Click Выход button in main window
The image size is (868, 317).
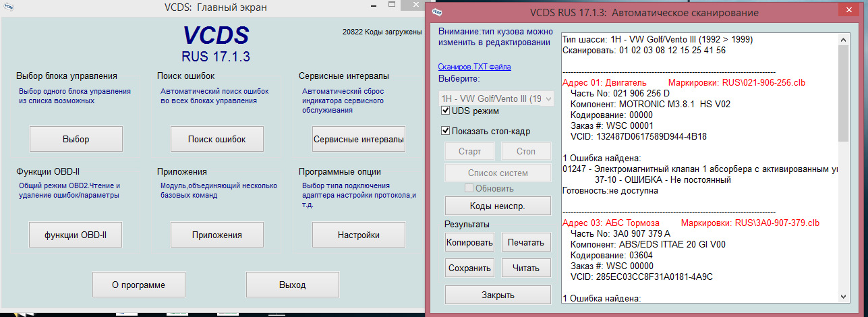click(x=292, y=285)
